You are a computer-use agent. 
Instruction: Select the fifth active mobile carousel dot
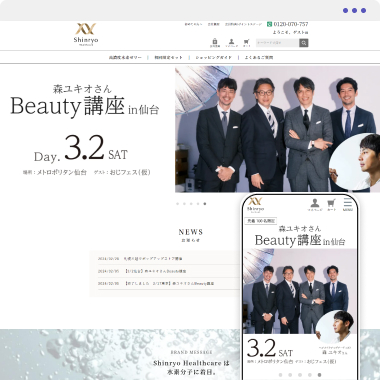319,375
